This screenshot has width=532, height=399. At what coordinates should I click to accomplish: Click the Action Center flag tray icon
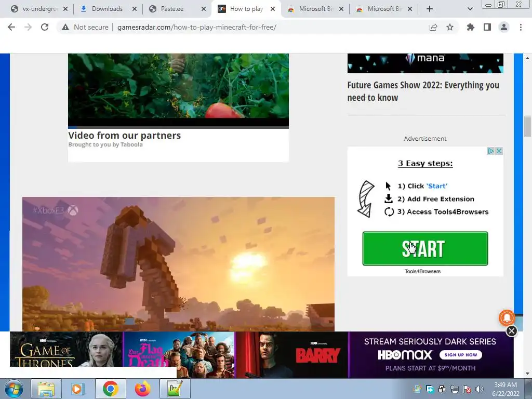(x=467, y=389)
